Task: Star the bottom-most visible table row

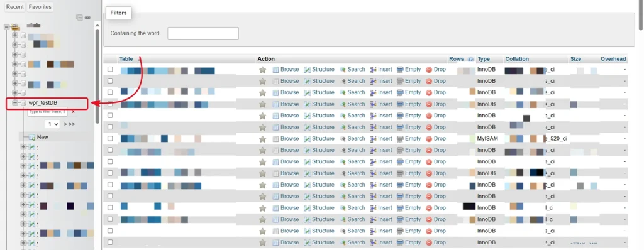Action: click(x=262, y=242)
